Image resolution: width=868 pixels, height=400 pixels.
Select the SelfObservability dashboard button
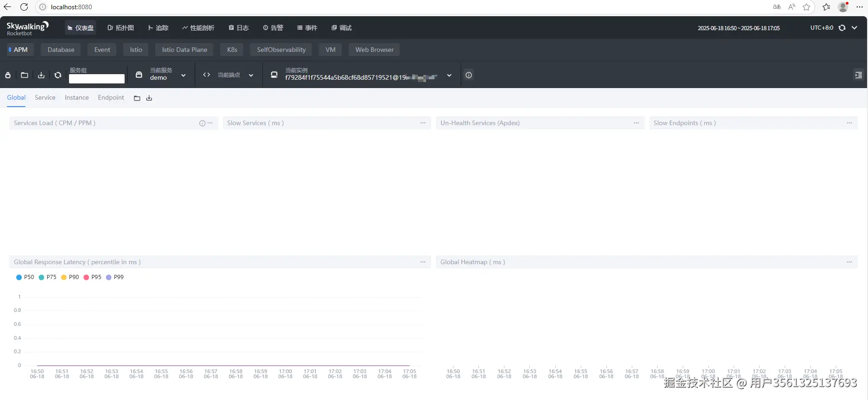pyautogui.click(x=281, y=50)
